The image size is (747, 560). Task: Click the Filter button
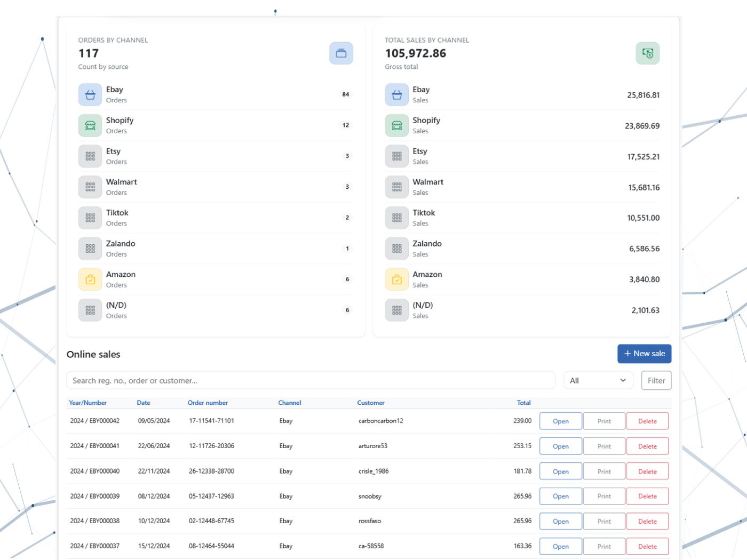(x=656, y=381)
